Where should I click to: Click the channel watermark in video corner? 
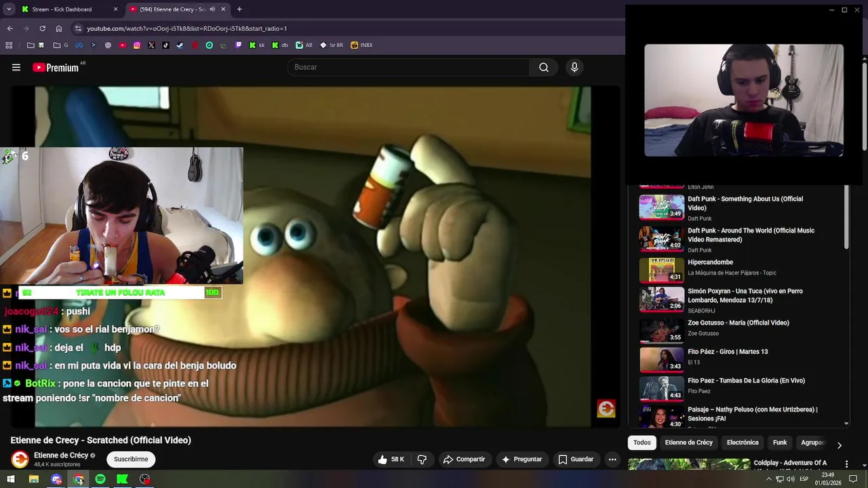(606, 408)
